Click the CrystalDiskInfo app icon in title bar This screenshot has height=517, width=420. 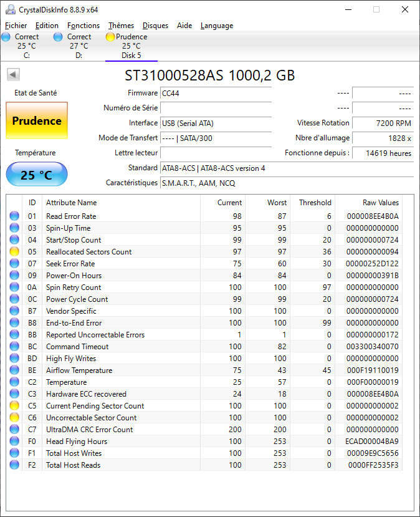click(10, 9)
